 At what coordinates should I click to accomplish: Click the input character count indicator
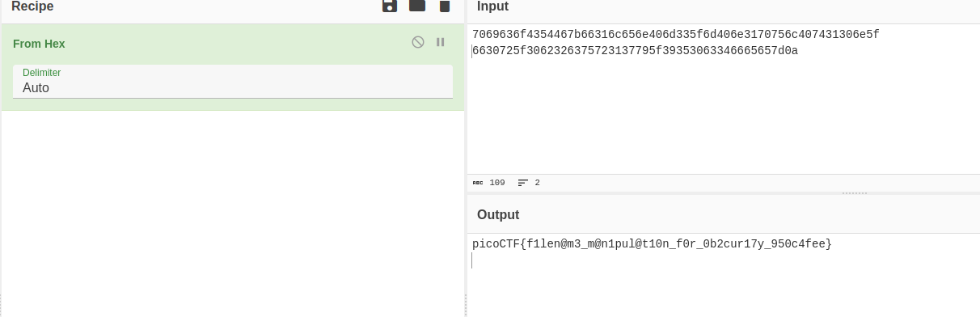click(489, 183)
